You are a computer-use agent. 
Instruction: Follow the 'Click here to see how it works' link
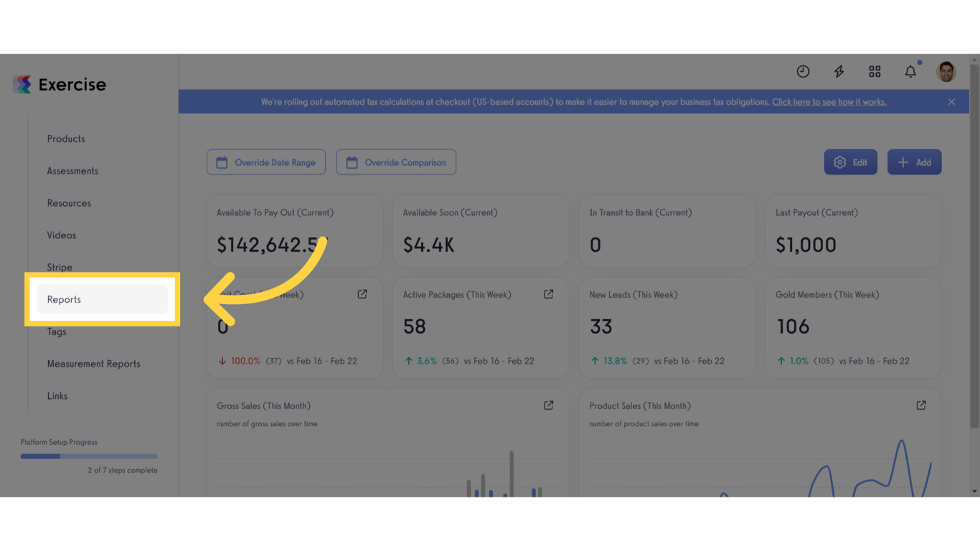(x=829, y=102)
